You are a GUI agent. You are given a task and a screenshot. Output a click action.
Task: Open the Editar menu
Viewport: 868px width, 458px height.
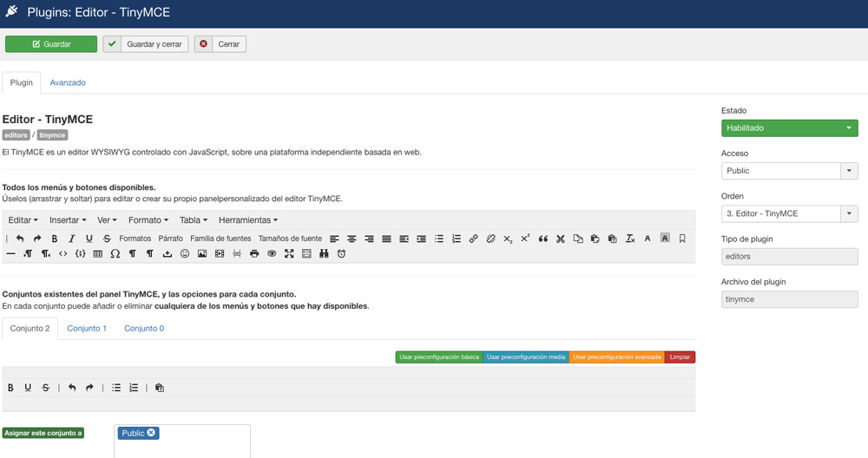[23, 220]
